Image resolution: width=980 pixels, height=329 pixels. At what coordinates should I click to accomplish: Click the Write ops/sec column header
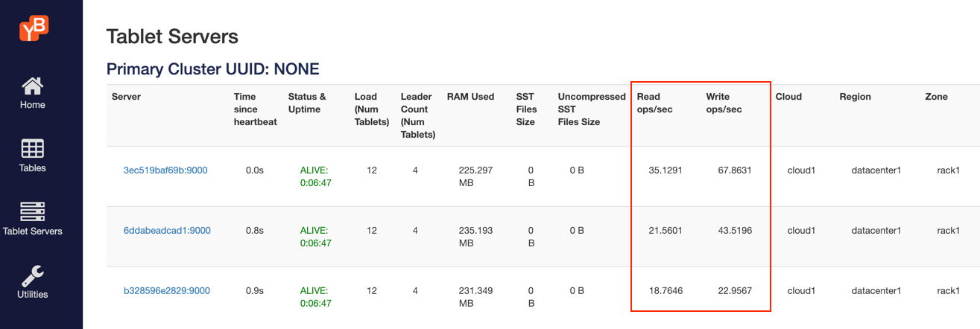click(x=724, y=103)
